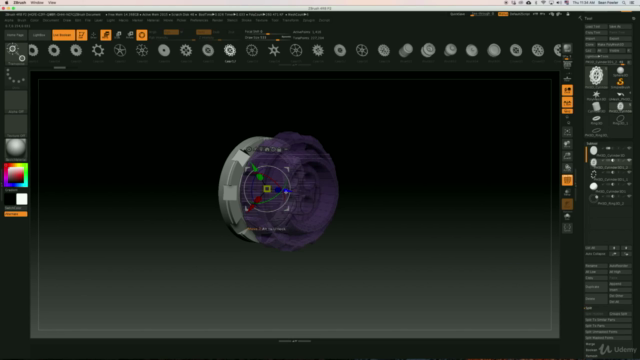Click the LightBox button
Screen dimensions: 640x360
tap(39, 35)
